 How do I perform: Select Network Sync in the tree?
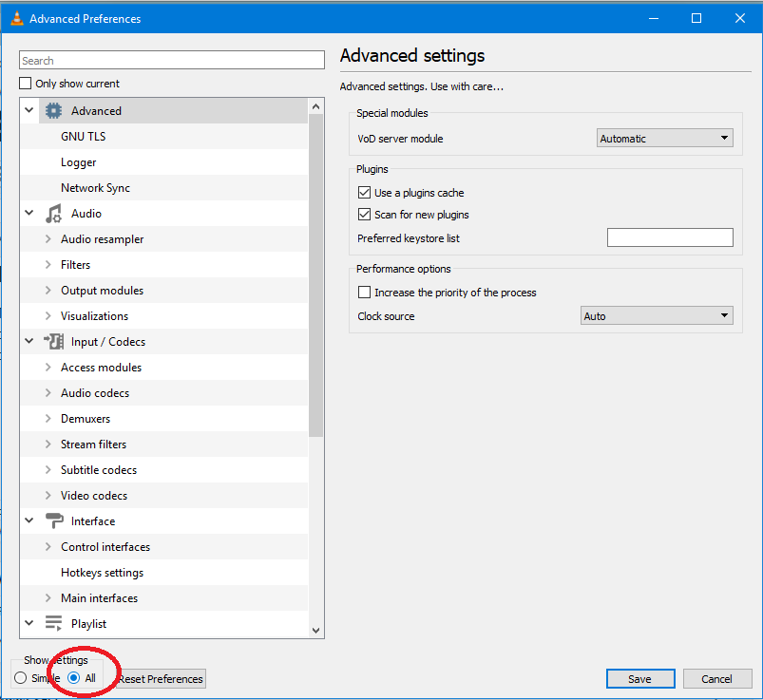(x=95, y=188)
